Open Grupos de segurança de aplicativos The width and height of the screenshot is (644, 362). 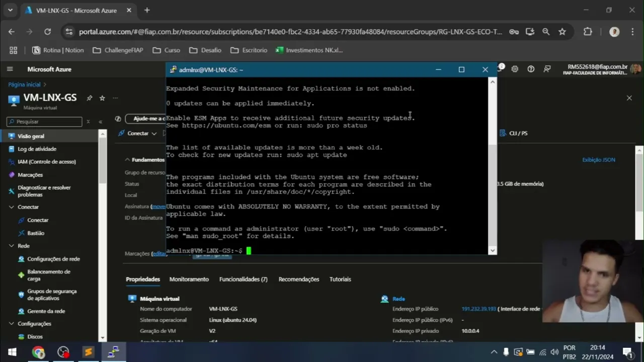(x=52, y=295)
